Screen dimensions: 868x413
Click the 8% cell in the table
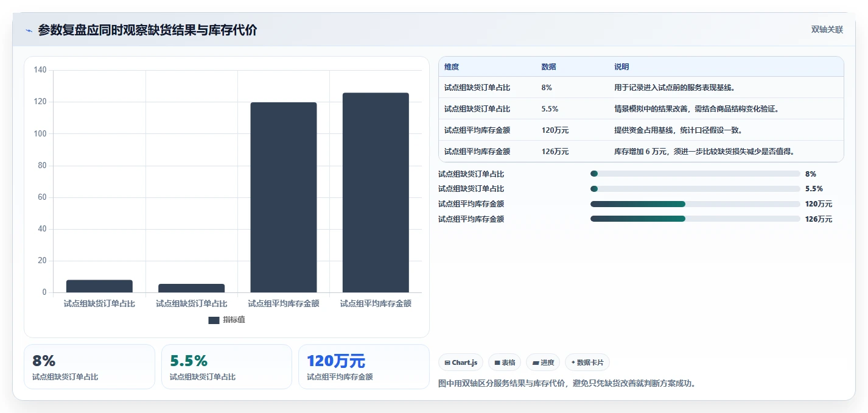tap(547, 88)
